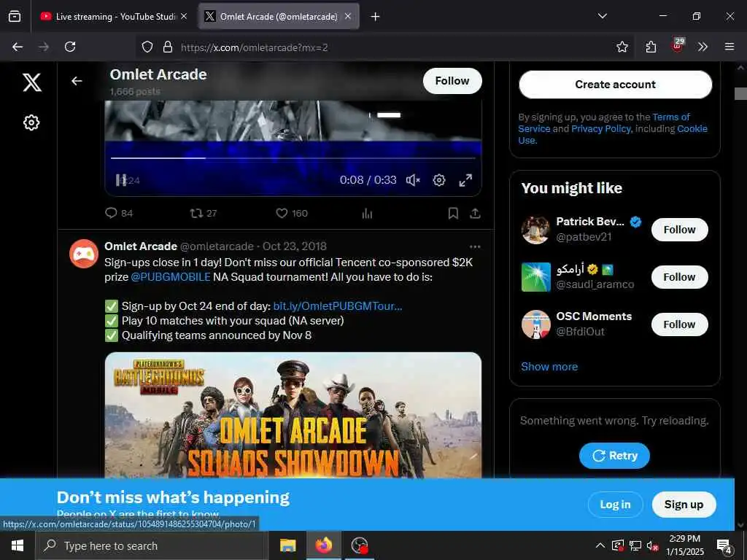This screenshot has width=747, height=560.
Task: Open OBS Studio from the taskbar
Action: click(x=359, y=545)
